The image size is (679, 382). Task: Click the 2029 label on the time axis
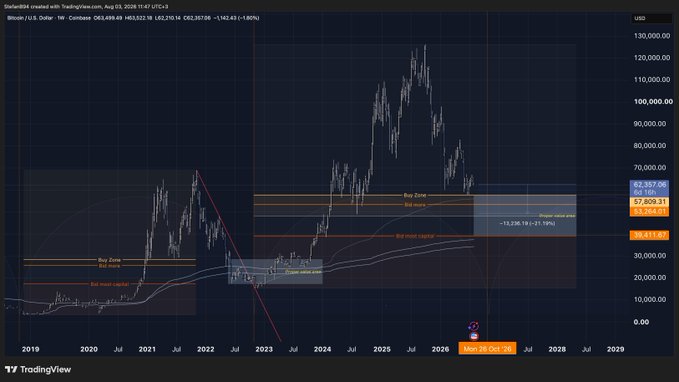[x=615, y=349]
